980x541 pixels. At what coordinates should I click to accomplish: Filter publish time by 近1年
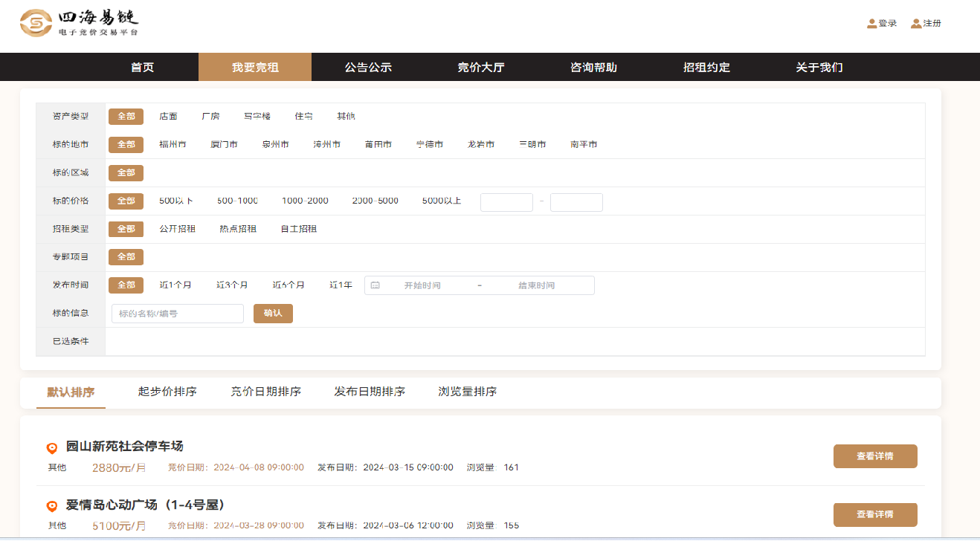[x=341, y=285]
